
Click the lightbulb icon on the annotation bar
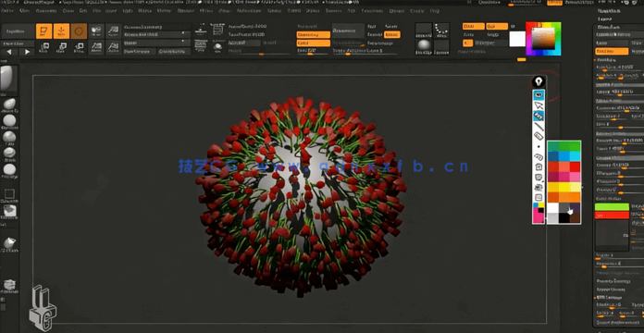[539, 81]
